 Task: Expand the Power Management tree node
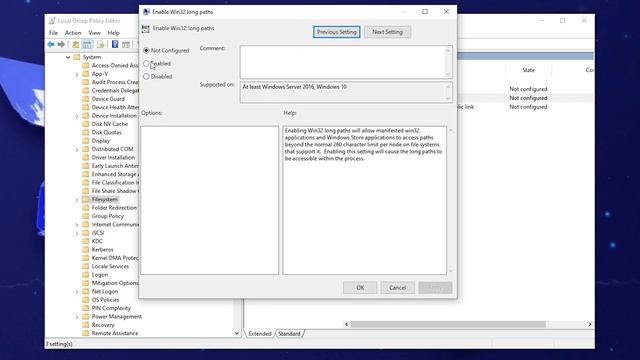coord(77,317)
